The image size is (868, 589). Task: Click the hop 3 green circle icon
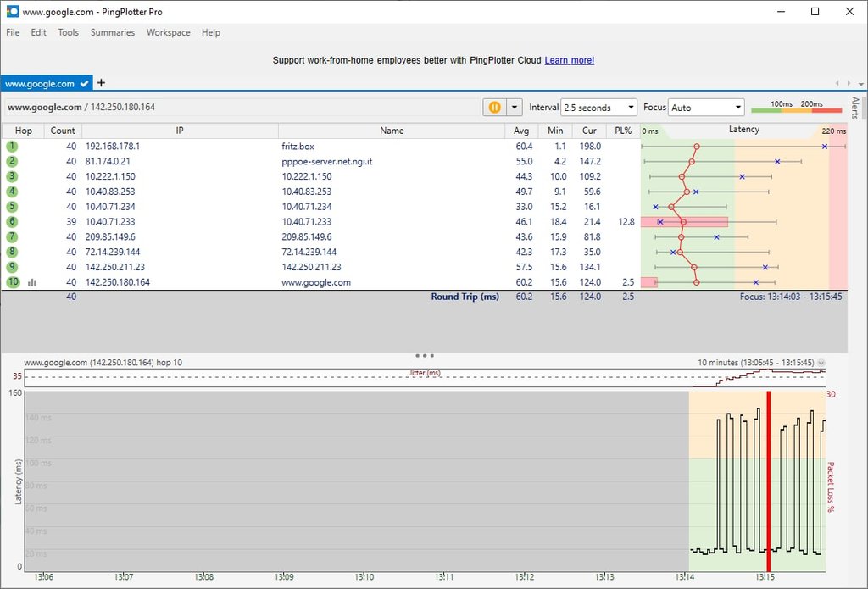click(12, 176)
